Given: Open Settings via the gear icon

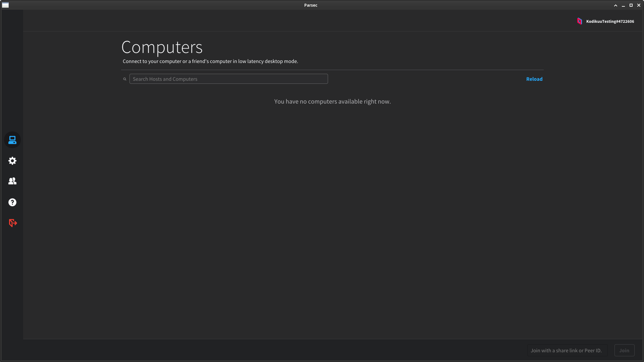Looking at the screenshot, I should coord(12,161).
